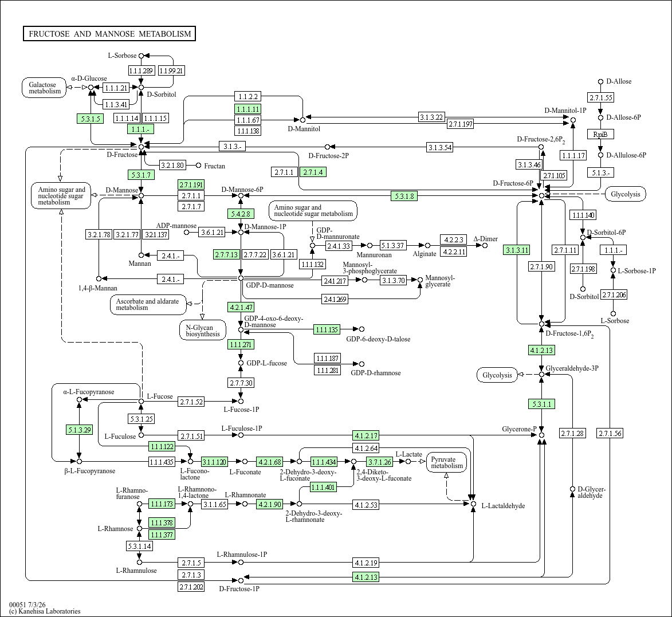Select enzyme box 1.1.1.434

324,462
